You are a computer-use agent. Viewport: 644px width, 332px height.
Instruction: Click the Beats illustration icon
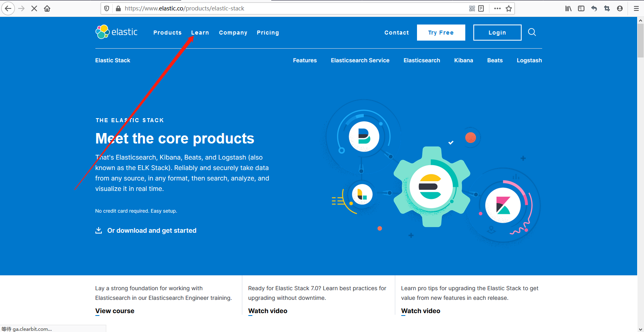point(364,137)
